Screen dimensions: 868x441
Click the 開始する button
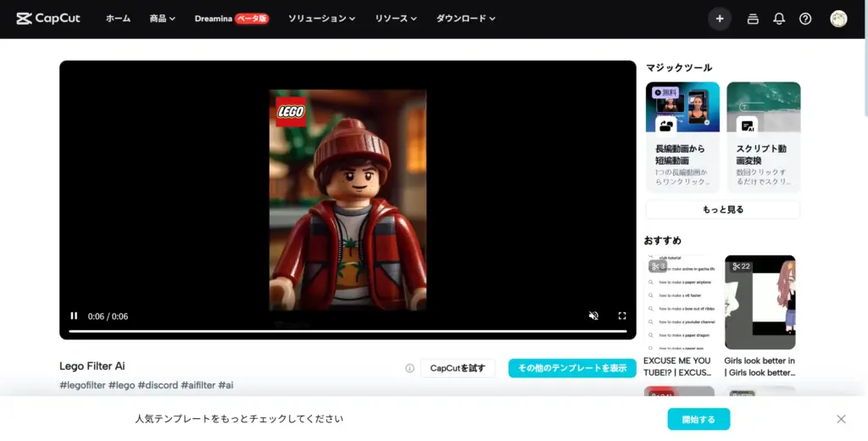(x=698, y=420)
